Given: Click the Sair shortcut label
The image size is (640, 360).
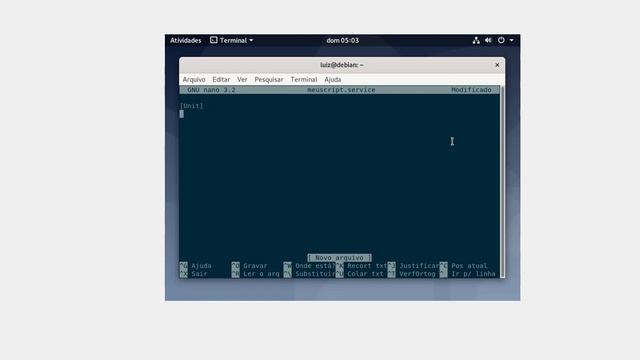Looking at the screenshot, I should click(199, 274).
